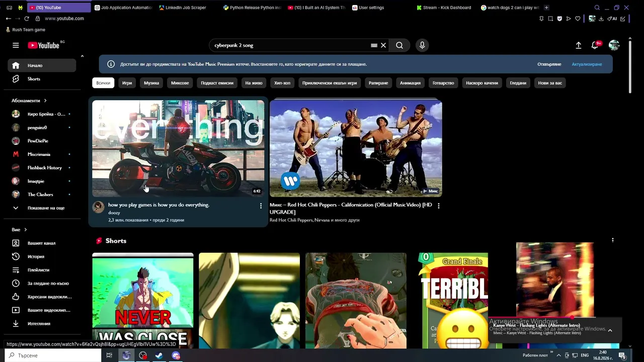This screenshot has height=362, width=644.
Task: Open the YouTube guide hamburger menu
Action: (x=16, y=45)
